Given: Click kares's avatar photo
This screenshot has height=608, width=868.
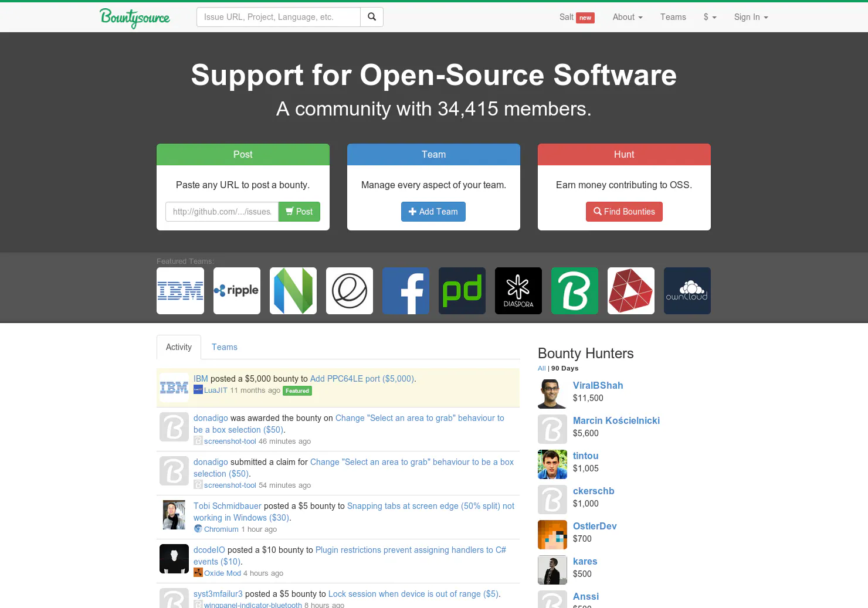Looking at the screenshot, I should tap(552, 570).
